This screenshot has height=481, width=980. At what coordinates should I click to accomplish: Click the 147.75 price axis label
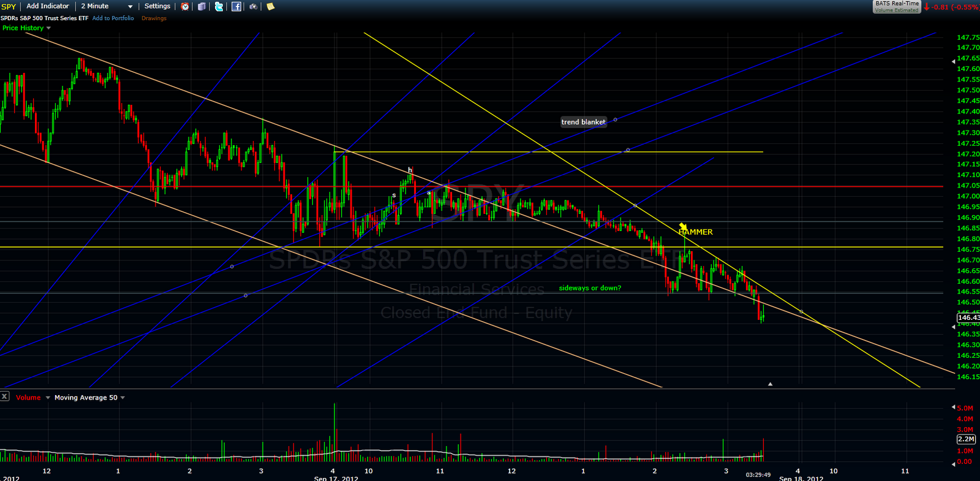point(968,37)
